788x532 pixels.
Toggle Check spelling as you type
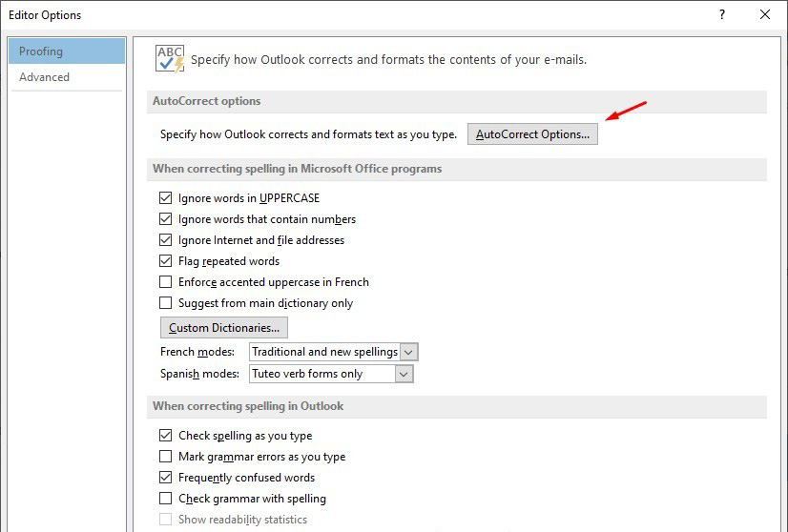point(166,436)
